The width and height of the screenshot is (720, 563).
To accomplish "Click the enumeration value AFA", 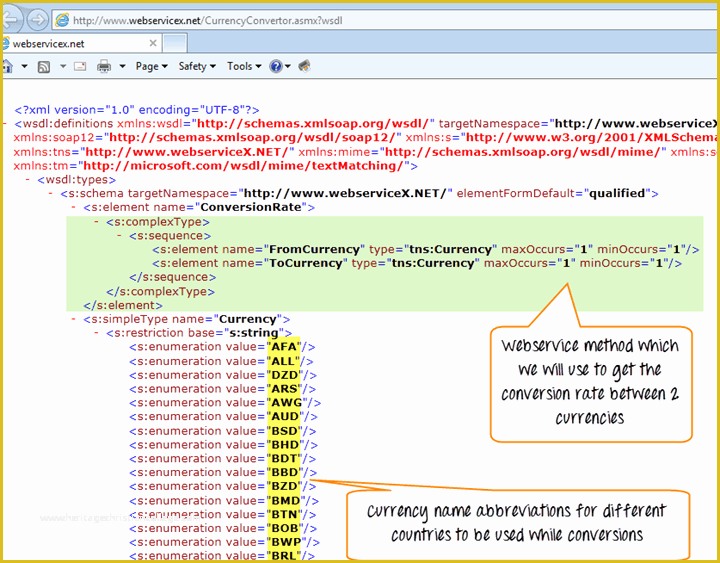I will [284, 347].
